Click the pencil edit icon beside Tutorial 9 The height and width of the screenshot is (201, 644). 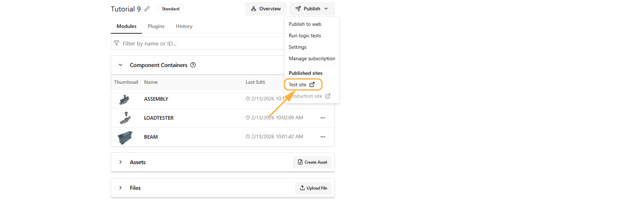(x=147, y=9)
